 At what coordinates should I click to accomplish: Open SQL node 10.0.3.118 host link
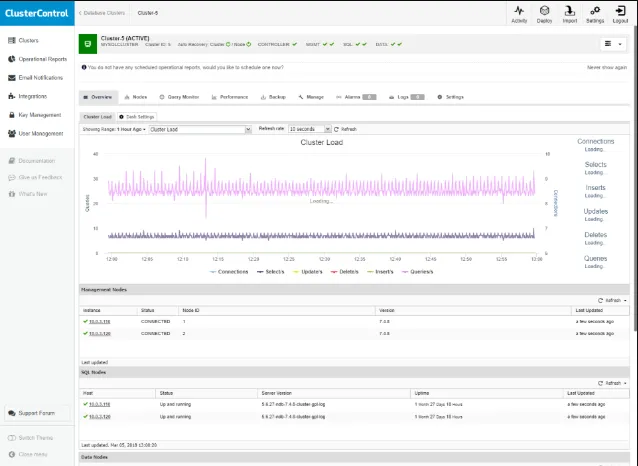(x=100, y=405)
